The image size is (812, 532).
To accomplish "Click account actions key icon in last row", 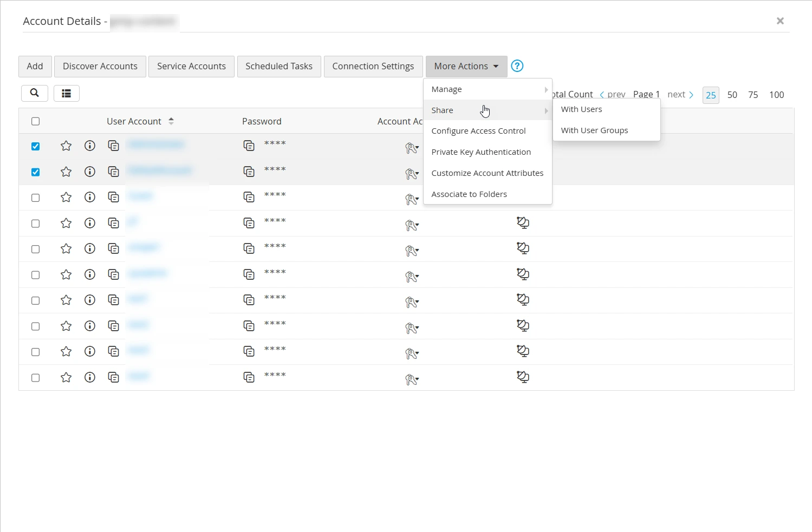I will [x=412, y=380].
